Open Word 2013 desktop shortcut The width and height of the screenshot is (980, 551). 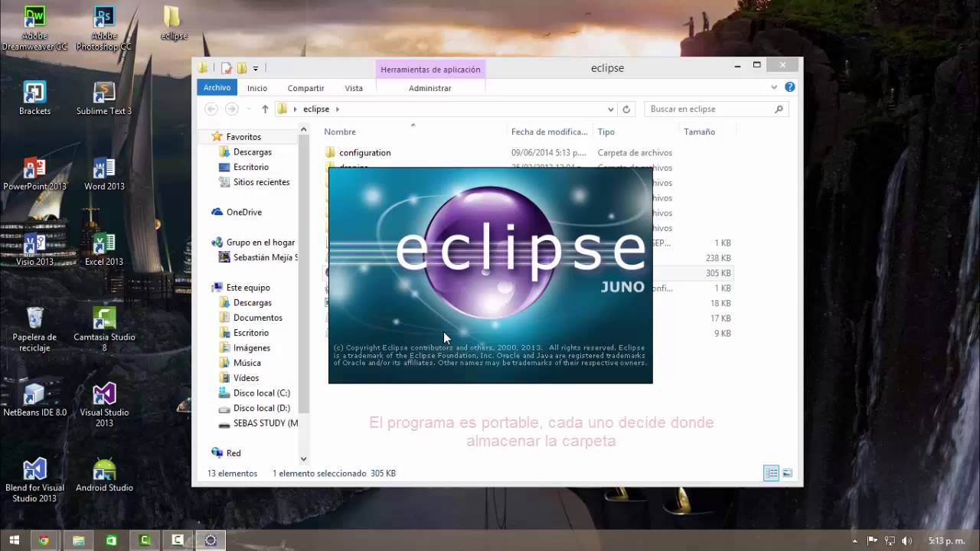(104, 174)
